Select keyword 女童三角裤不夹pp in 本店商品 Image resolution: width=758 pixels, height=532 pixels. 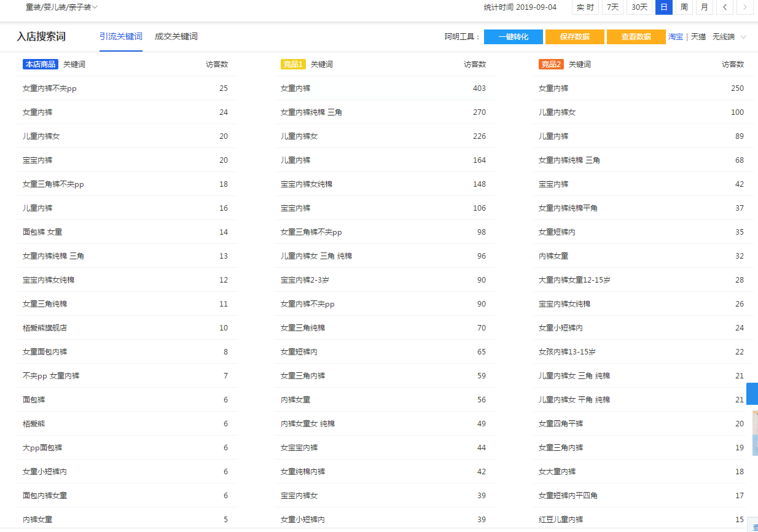coord(53,184)
